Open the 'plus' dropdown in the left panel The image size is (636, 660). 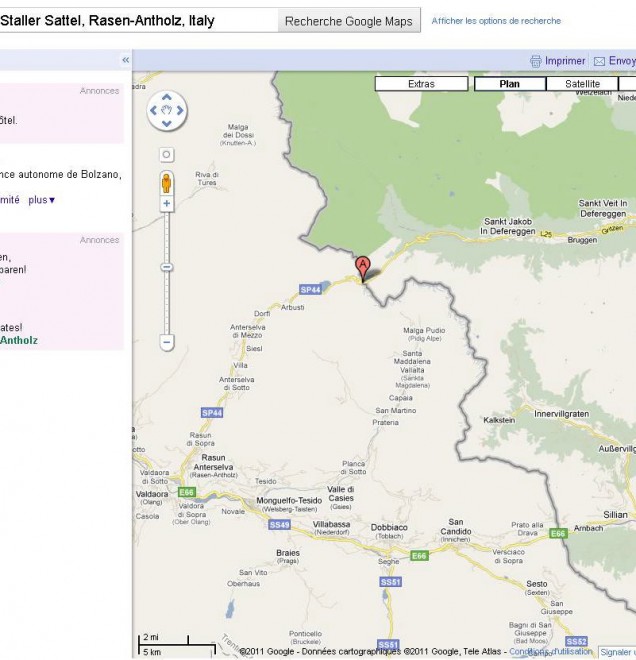[x=41, y=200]
